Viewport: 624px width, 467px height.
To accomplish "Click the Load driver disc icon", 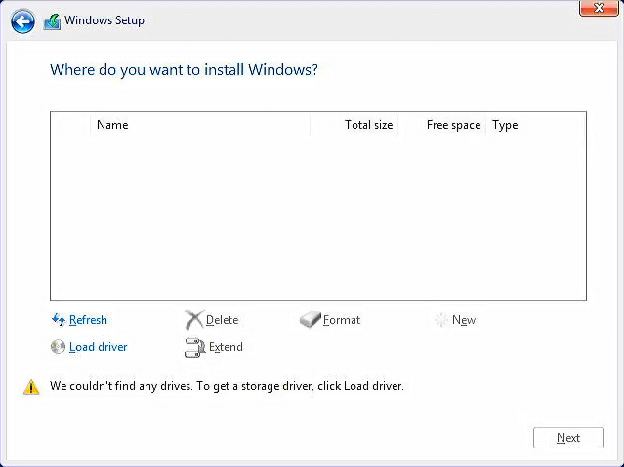I will (x=58, y=347).
